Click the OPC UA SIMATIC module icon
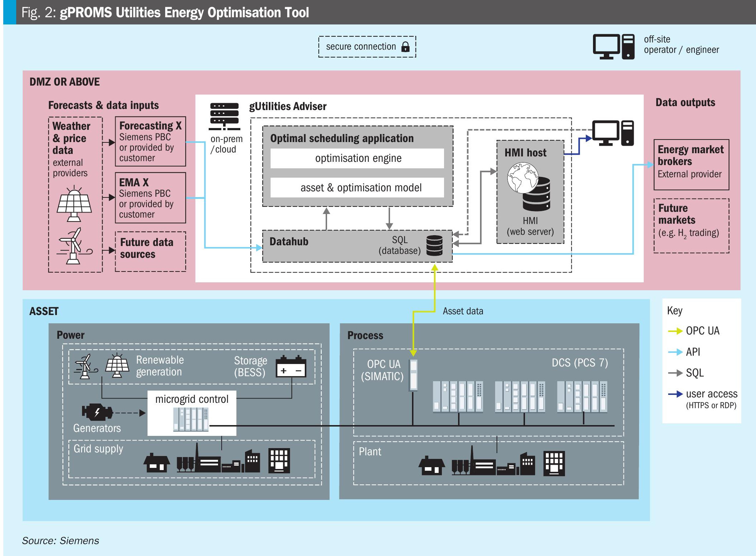 (x=413, y=375)
